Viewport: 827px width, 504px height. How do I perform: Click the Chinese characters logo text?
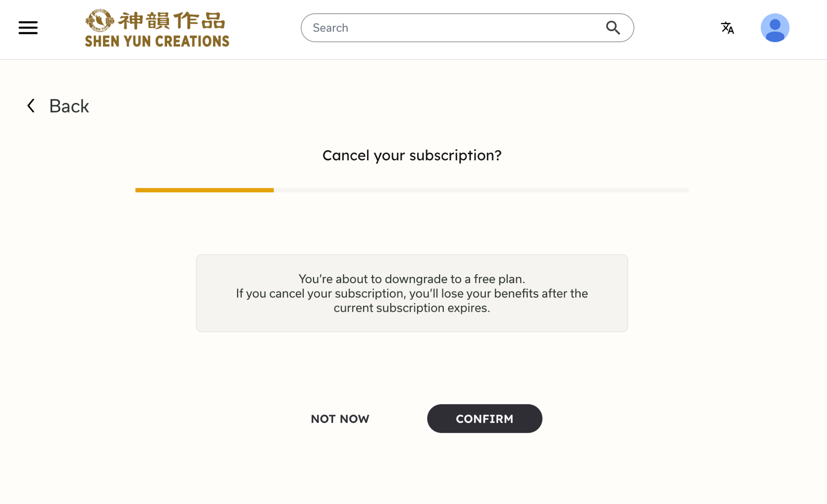[172, 21]
